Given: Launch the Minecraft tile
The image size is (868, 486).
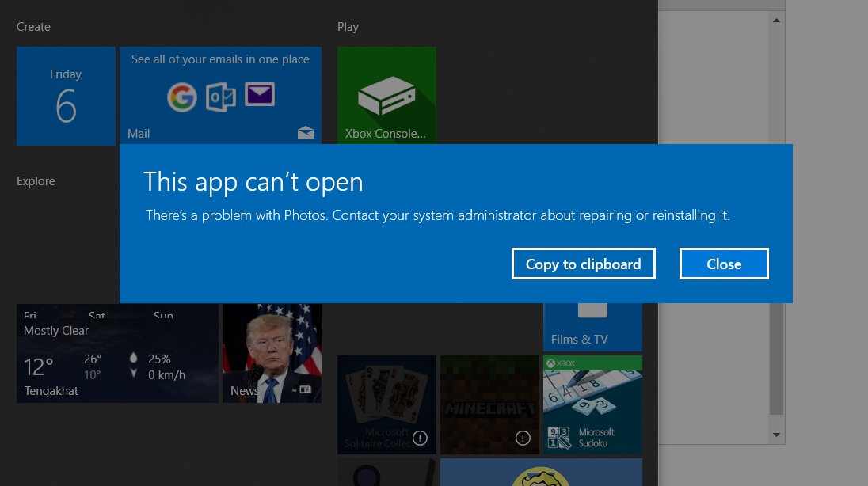Looking at the screenshot, I should click(x=489, y=404).
